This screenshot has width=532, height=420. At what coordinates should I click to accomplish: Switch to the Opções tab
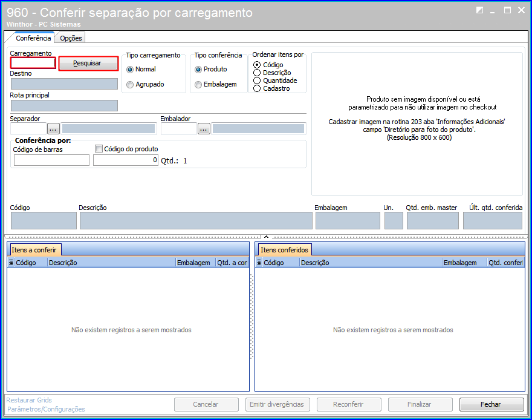[x=71, y=38]
